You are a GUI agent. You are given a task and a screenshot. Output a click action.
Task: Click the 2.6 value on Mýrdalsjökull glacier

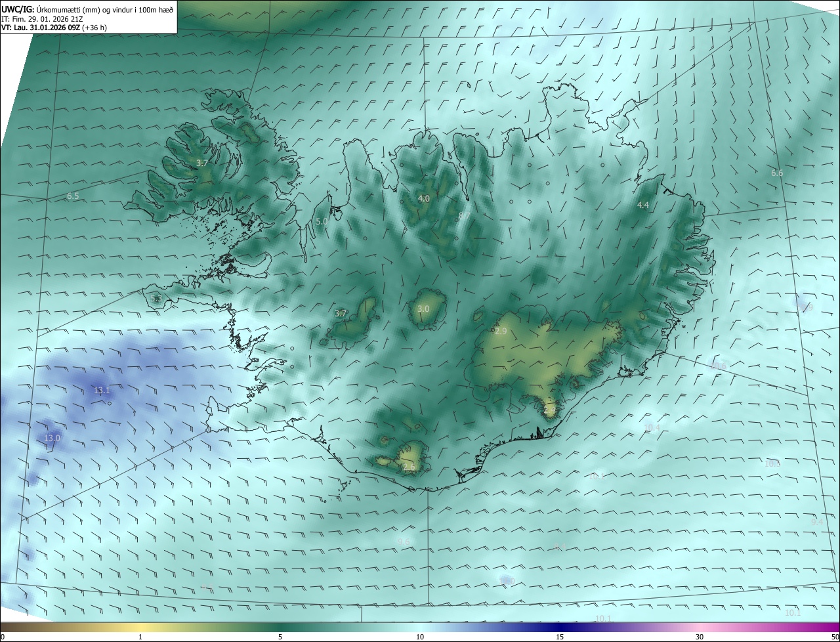coord(409,467)
